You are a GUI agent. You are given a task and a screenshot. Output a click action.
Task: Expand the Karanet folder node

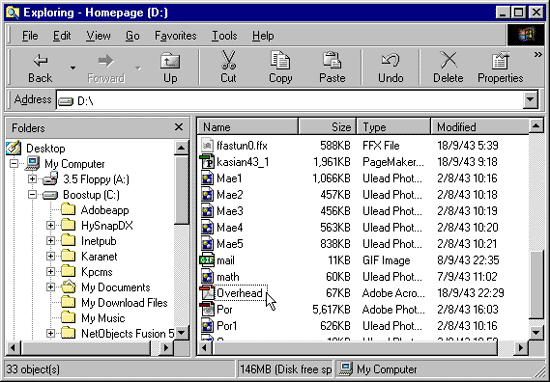click(x=51, y=256)
